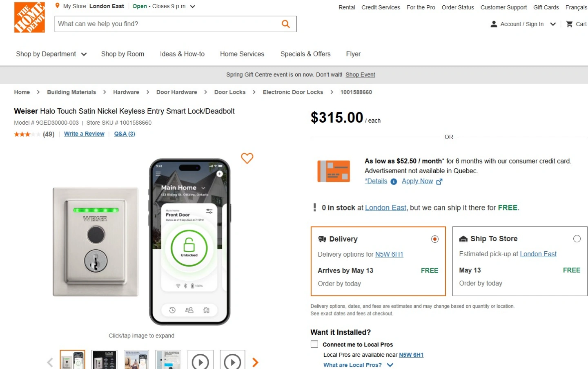
Task: Click the Home Depot logo
Action: pyautogui.click(x=29, y=17)
